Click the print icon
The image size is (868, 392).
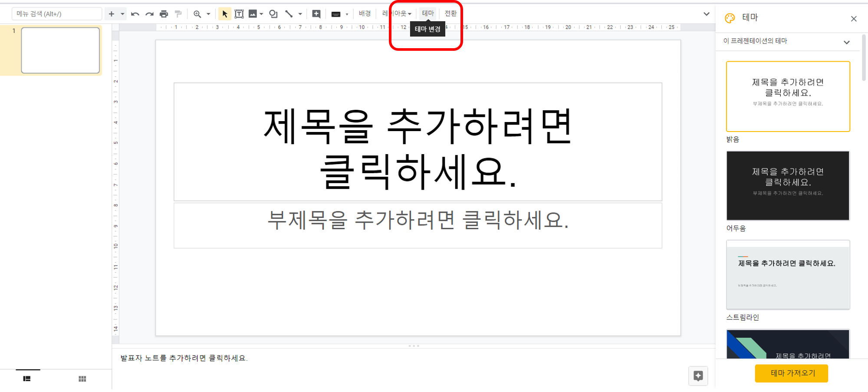[164, 14]
